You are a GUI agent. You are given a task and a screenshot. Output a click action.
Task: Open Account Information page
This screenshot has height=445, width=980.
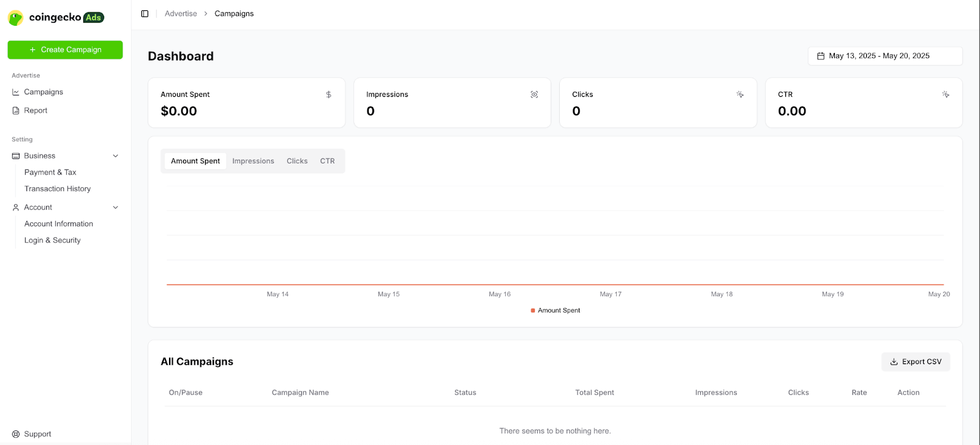(x=59, y=224)
